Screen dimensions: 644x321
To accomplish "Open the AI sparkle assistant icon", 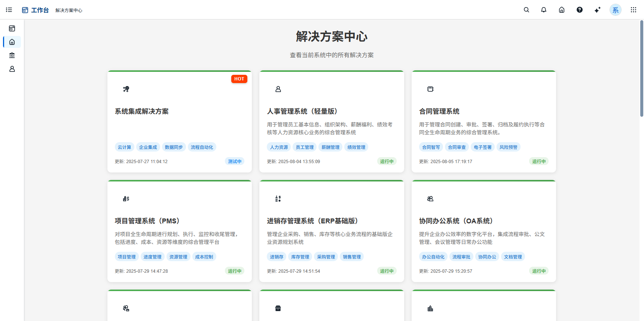I will tap(597, 10).
